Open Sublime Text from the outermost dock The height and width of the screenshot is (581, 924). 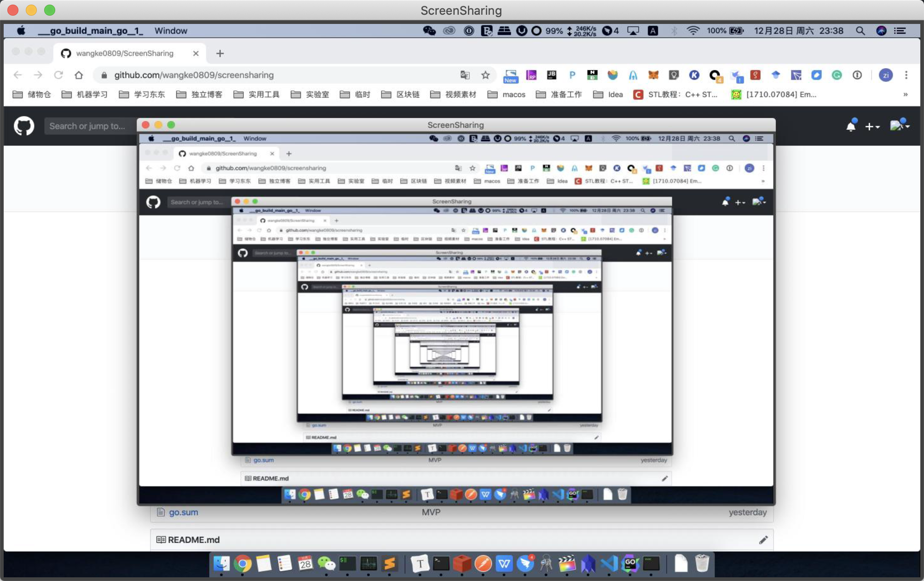390,564
